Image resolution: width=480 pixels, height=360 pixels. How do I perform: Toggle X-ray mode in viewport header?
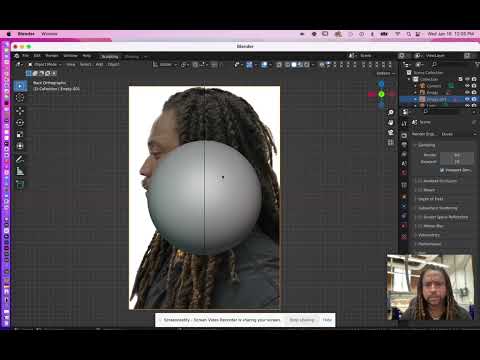279,65
